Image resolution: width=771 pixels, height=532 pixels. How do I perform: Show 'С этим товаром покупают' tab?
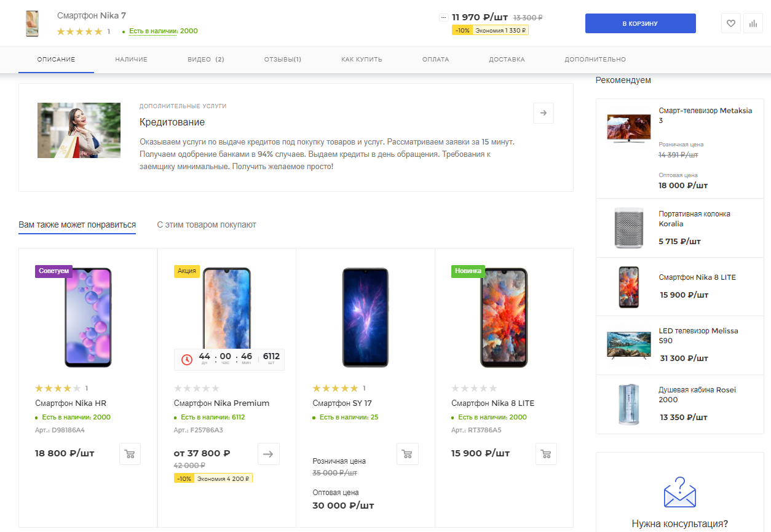[207, 224]
